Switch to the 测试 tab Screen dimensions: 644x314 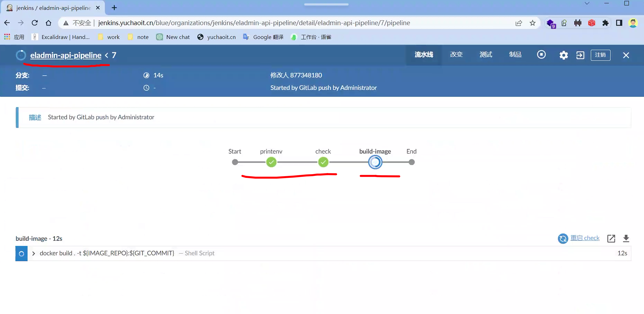coord(485,55)
